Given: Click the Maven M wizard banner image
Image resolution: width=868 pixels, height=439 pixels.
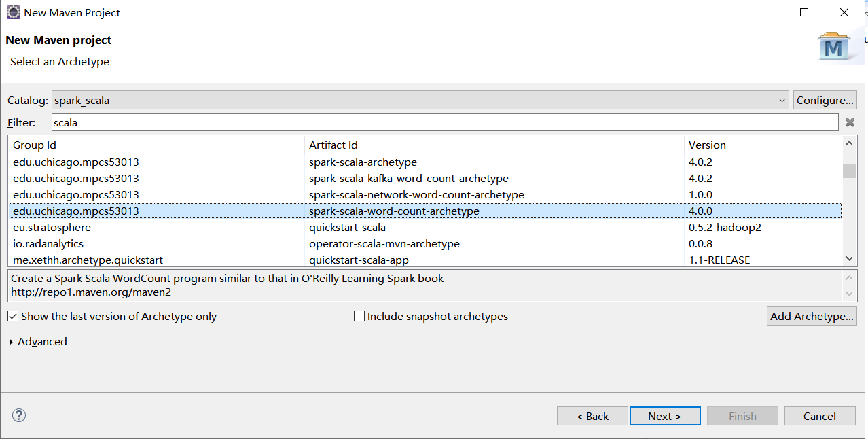Looking at the screenshot, I should pyautogui.click(x=833, y=46).
